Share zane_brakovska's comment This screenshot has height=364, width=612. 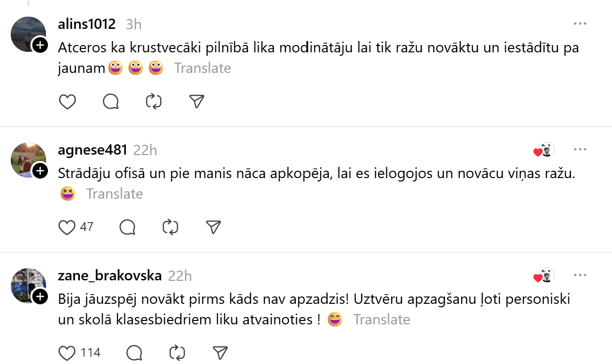[220, 353]
